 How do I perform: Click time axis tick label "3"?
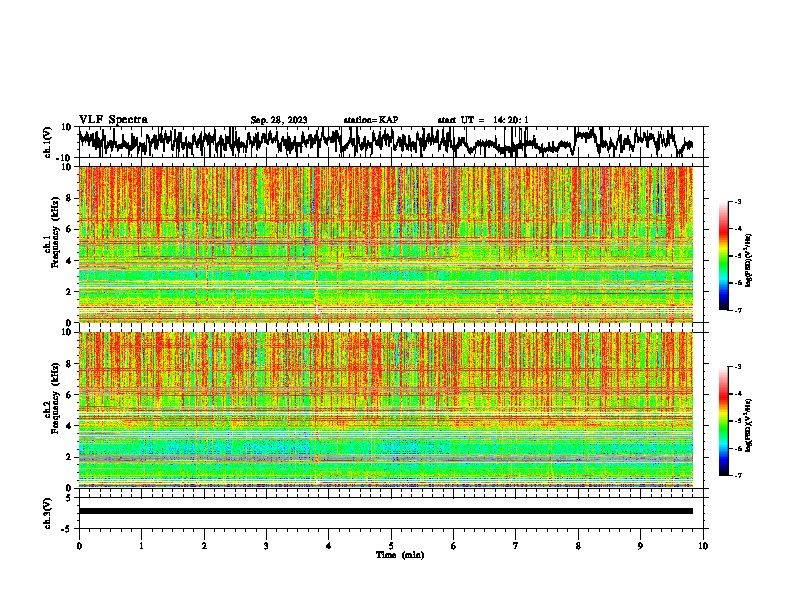(x=266, y=546)
